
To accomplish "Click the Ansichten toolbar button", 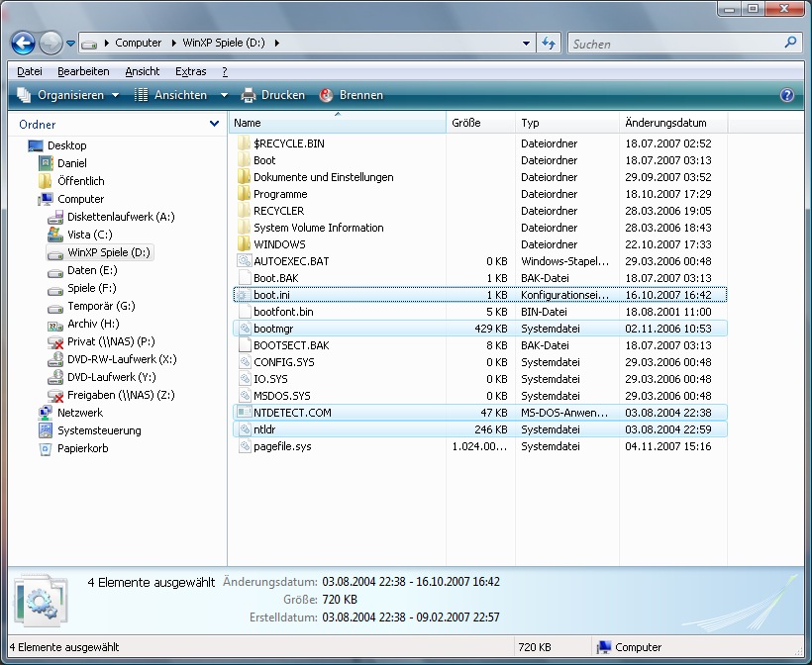I will coord(170,95).
